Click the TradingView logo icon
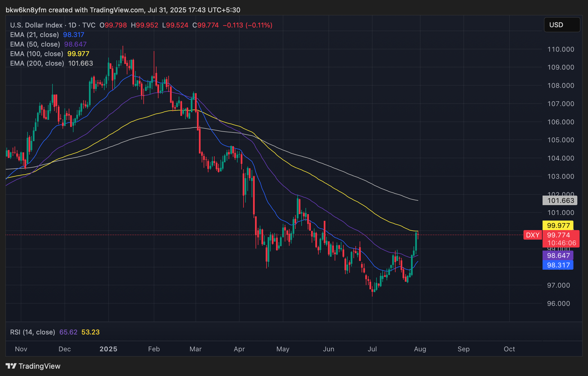Image resolution: width=588 pixels, height=376 pixels. (x=11, y=366)
